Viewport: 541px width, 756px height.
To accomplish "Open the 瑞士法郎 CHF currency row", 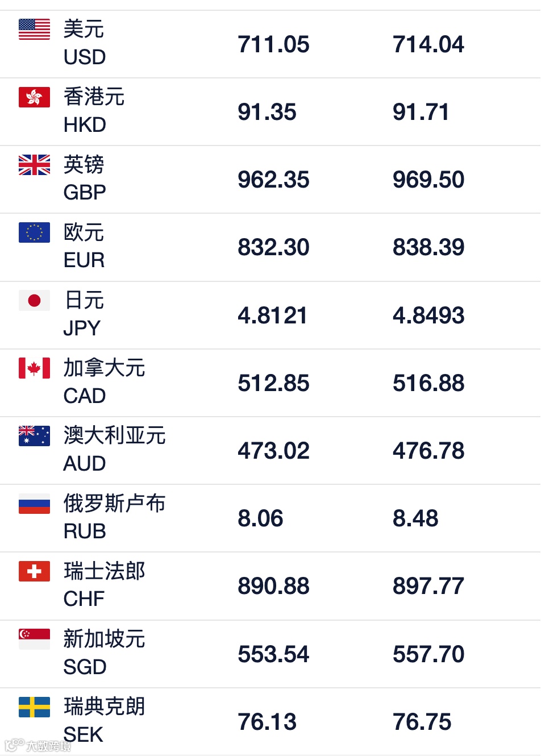I will tap(270, 585).
